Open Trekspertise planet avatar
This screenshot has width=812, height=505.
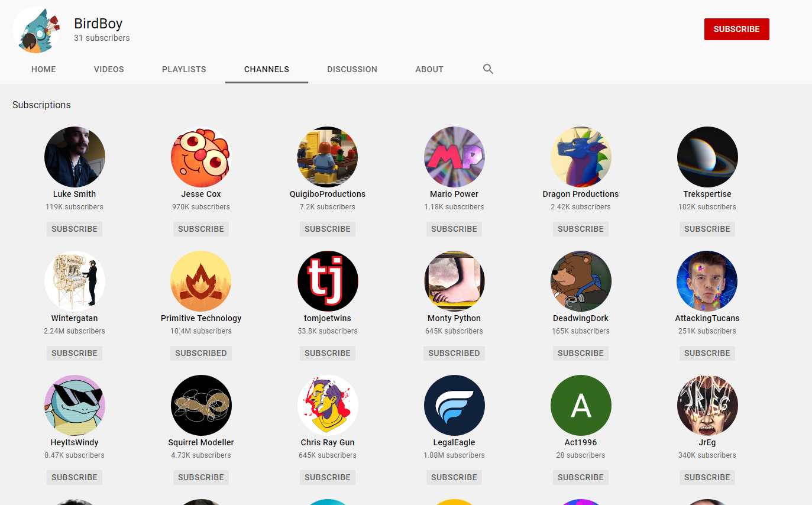(707, 157)
